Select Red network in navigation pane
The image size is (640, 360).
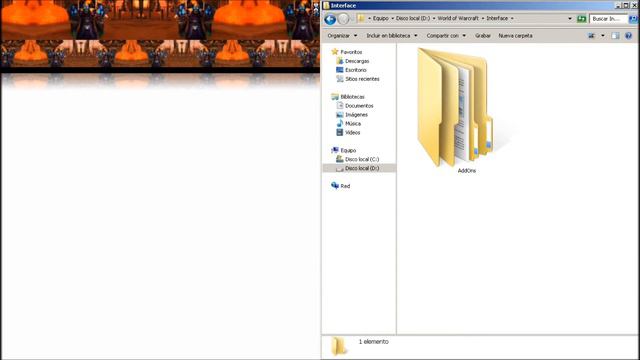pyautogui.click(x=345, y=186)
